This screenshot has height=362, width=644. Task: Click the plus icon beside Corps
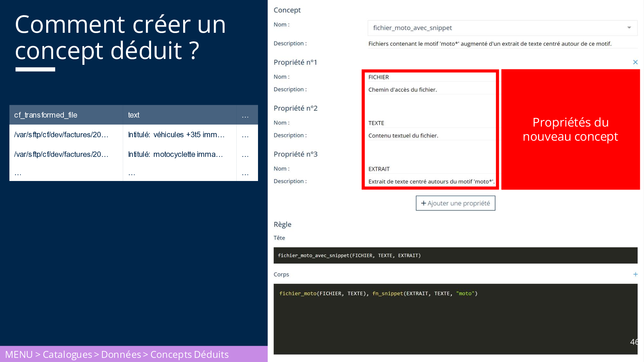tap(635, 274)
